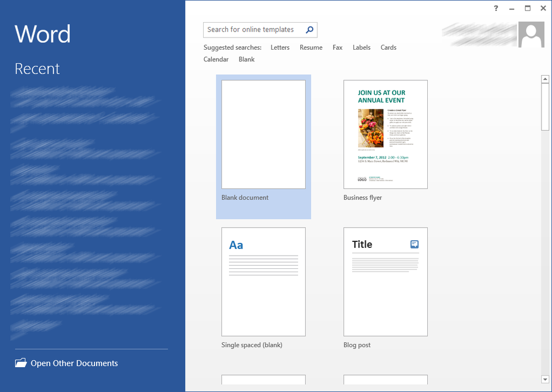
Task: Click the 'Blog post' caption text
Action: tap(357, 345)
